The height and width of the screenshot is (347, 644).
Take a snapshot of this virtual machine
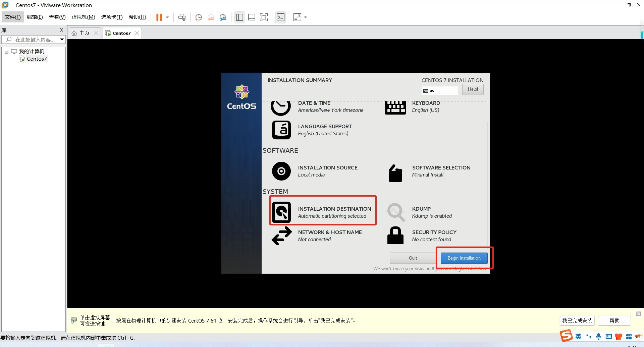point(199,17)
